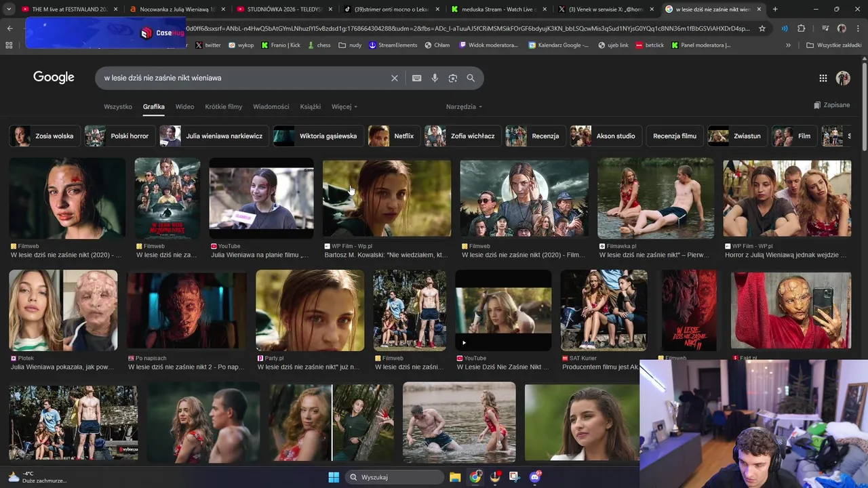Filter by Zosia wolska chip

(x=45, y=136)
